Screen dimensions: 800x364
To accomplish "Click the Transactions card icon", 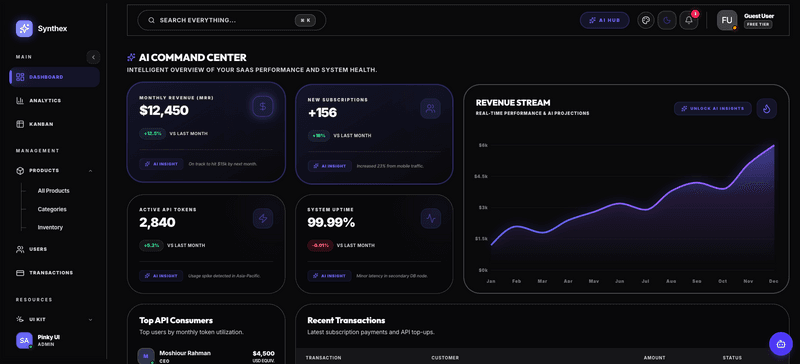I will tap(20, 273).
